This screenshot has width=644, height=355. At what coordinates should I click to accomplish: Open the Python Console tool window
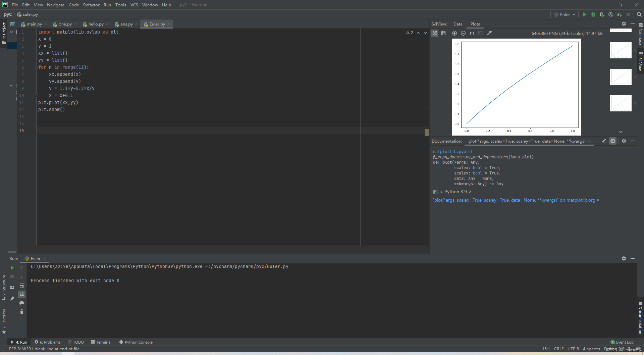(x=136, y=342)
